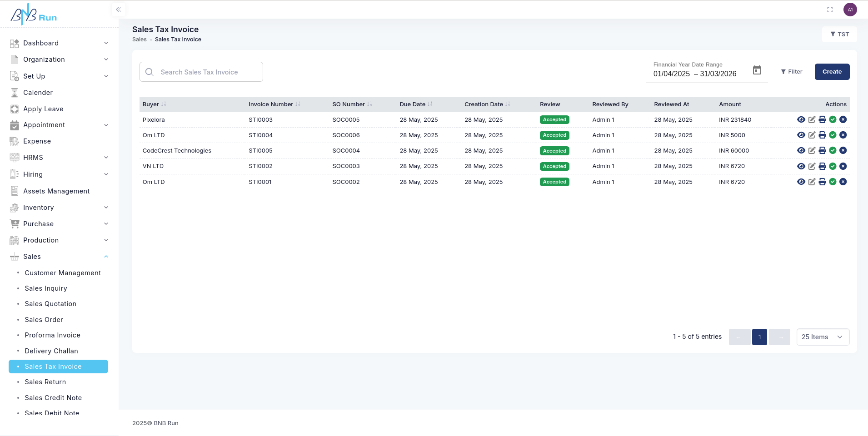Edit invoice STI0004 pencil icon
The image size is (868, 436).
click(812, 135)
